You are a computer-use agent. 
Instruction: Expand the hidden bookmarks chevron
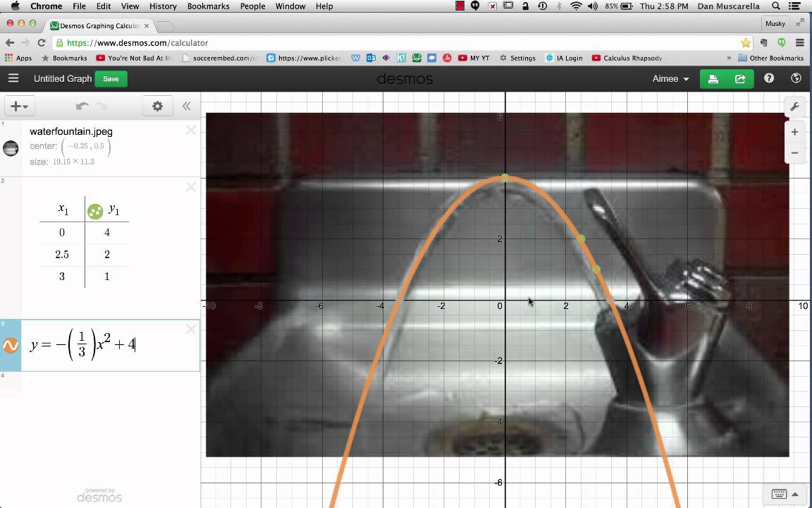click(729, 58)
